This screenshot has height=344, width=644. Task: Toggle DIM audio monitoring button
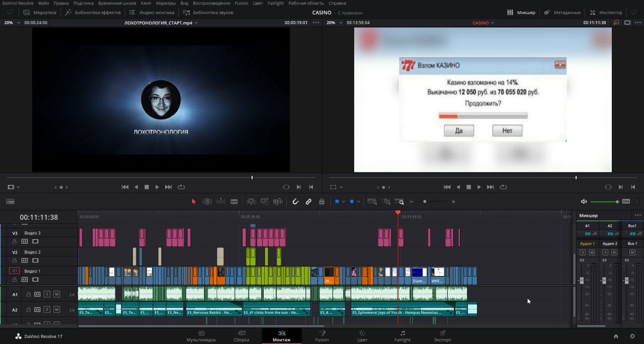[x=626, y=201]
